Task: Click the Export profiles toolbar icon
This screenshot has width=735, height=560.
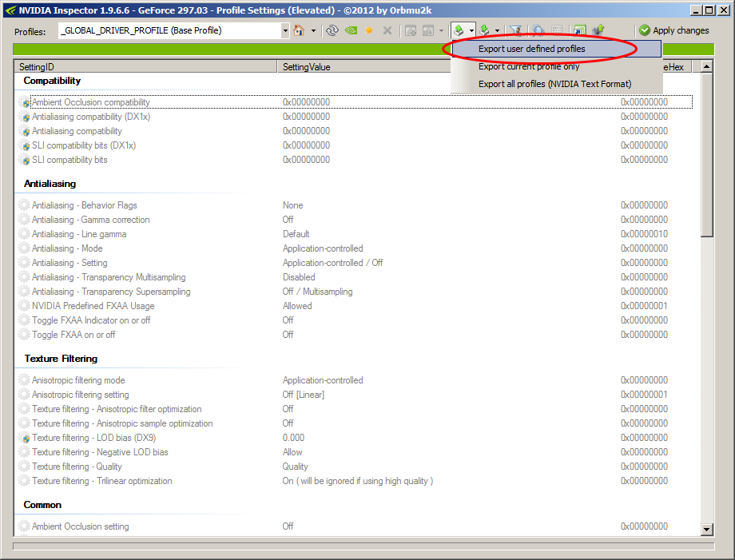Action: point(459,30)
